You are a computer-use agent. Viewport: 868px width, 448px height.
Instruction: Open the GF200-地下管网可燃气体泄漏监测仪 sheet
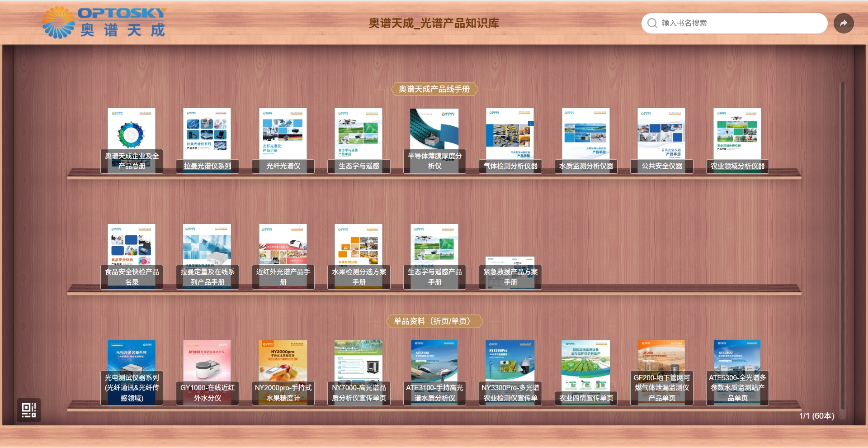pyautogui.click(x=661, y=372)
